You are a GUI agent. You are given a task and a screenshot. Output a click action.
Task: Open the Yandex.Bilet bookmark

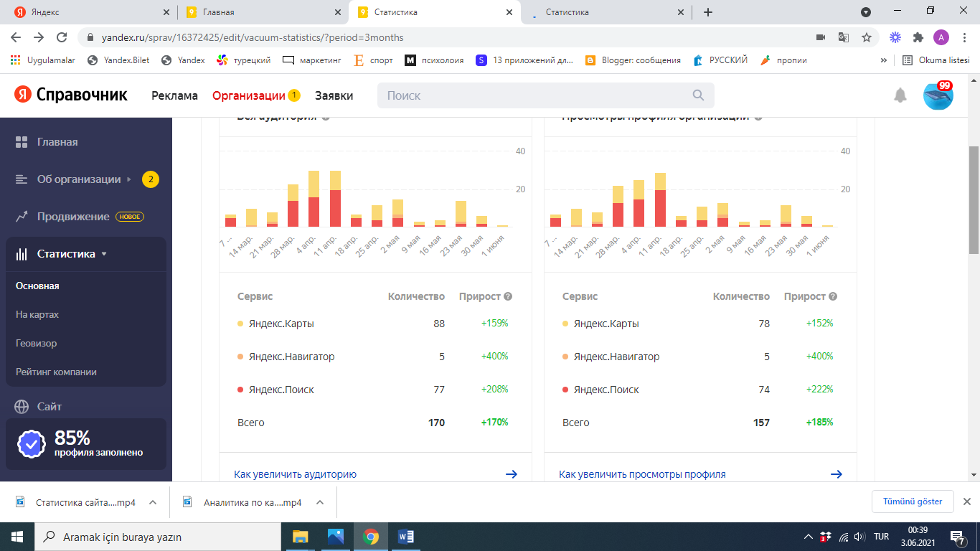118,60
